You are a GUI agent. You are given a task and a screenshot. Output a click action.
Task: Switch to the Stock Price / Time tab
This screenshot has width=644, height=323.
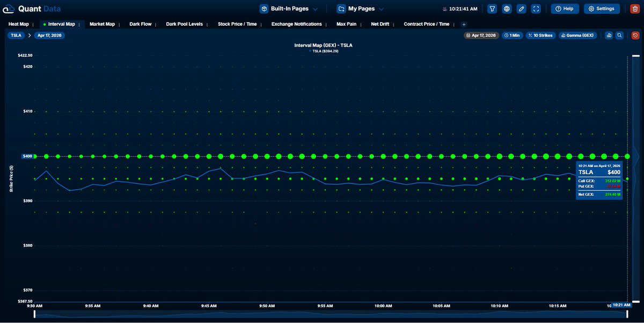[237, 24]
